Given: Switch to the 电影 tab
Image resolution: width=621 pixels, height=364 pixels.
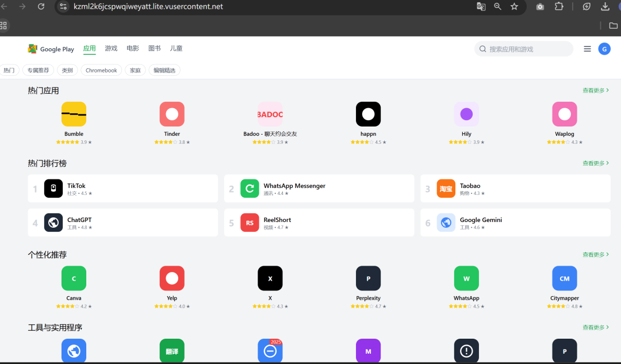Looking at the screenshot, I should [133, 48].
